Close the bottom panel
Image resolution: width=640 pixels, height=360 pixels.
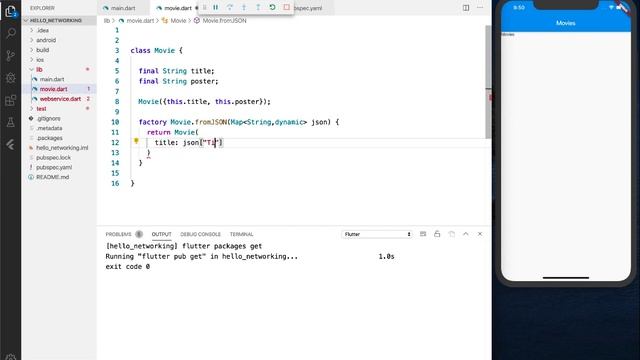[x=480, y=234]
